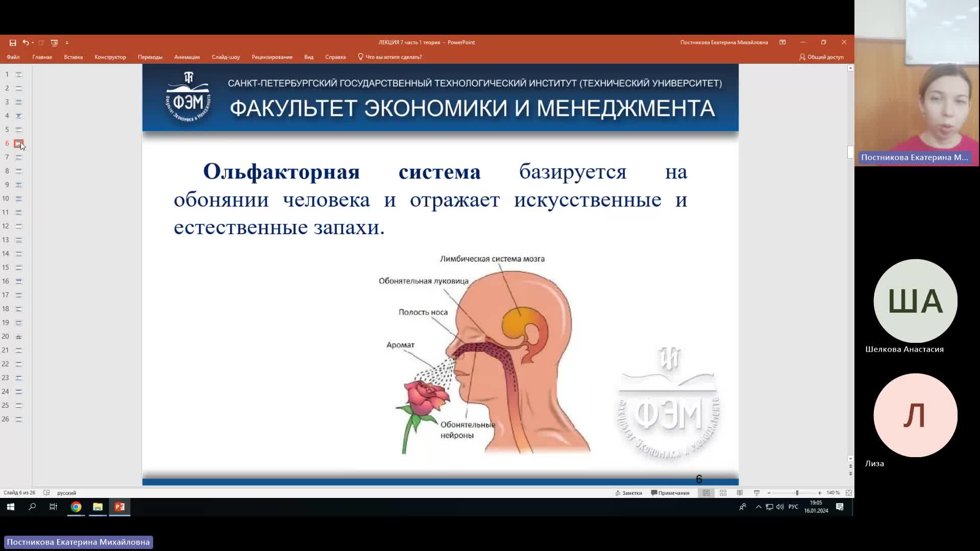The image size is (980, 551).
Task: Switch to Slide Sorter view icon
Action: (x=723, y=493)
